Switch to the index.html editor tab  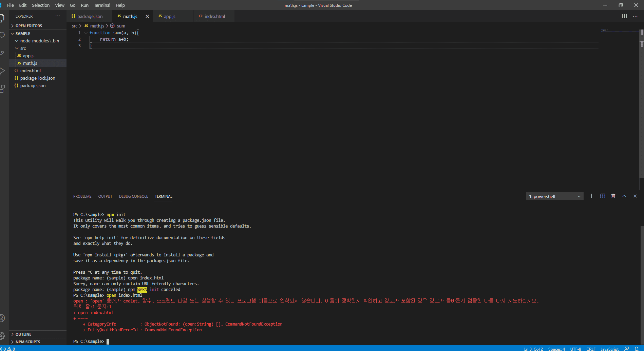(214, 16)
